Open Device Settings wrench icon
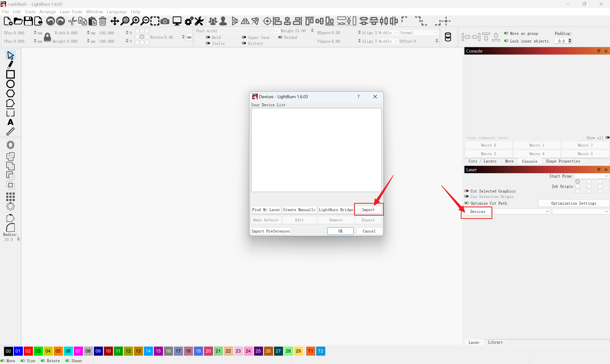 point(199,21)
